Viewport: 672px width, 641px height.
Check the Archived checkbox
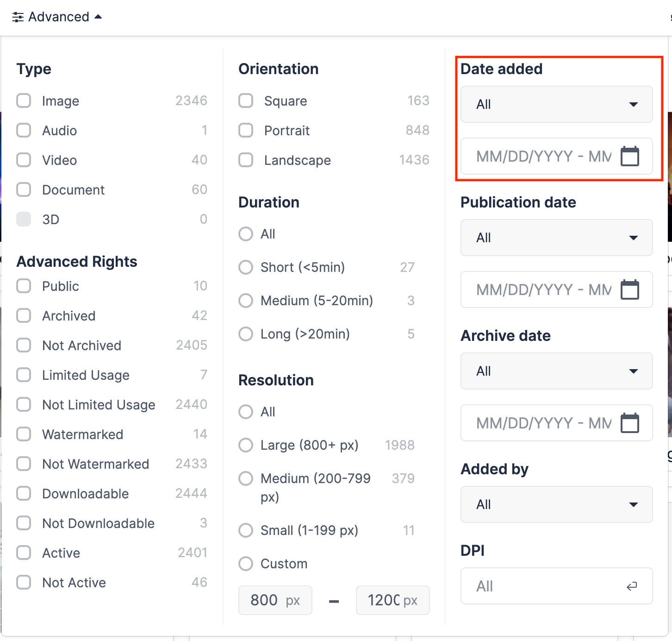(24, 315)
